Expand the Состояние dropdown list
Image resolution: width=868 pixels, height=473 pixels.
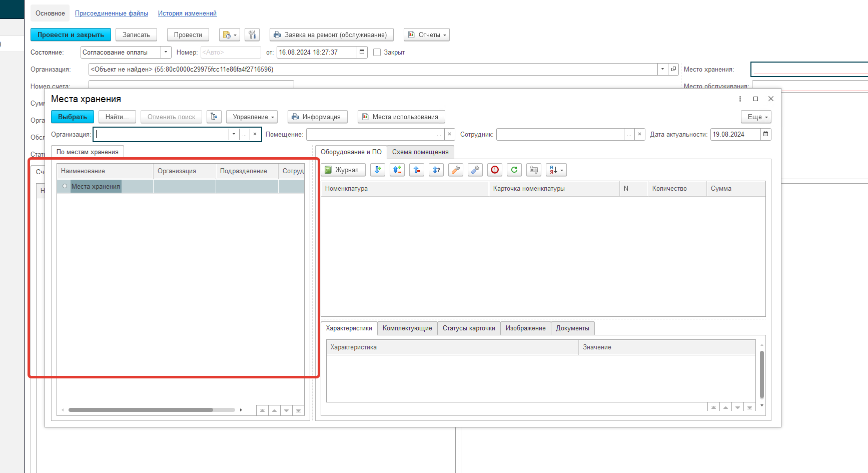[x=166, y=53]
